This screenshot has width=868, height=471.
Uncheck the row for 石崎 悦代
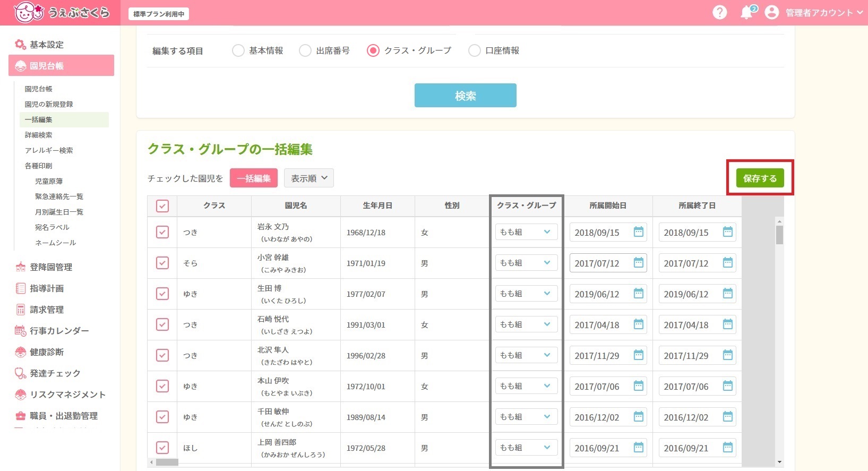[x=162, y=324]
